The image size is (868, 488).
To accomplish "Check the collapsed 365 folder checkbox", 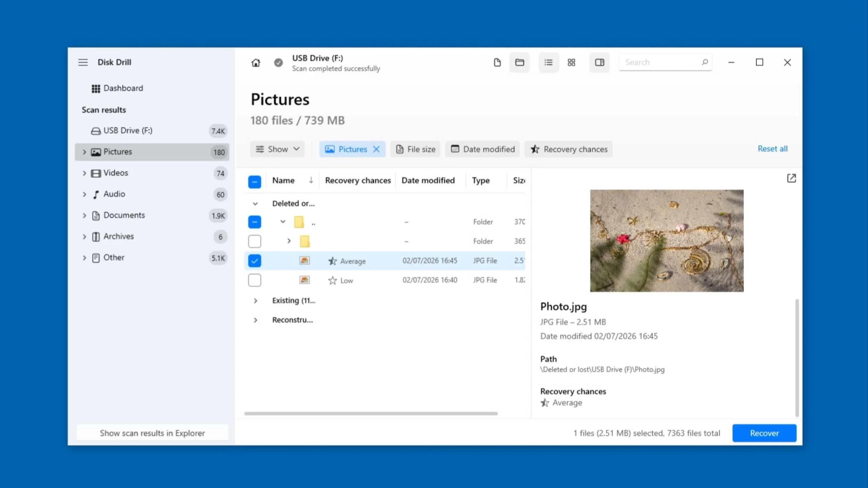I will [254, 241].
